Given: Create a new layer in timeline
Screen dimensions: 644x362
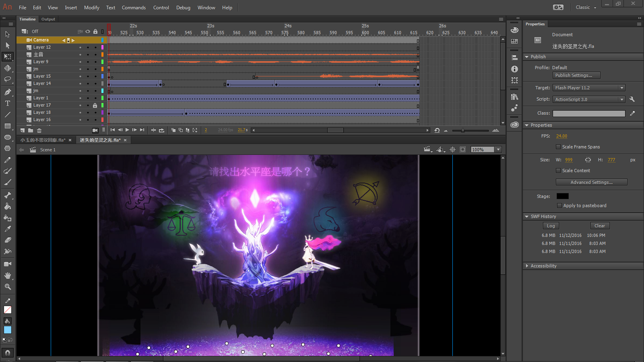Looking at the screenshot, I should 23,130.
